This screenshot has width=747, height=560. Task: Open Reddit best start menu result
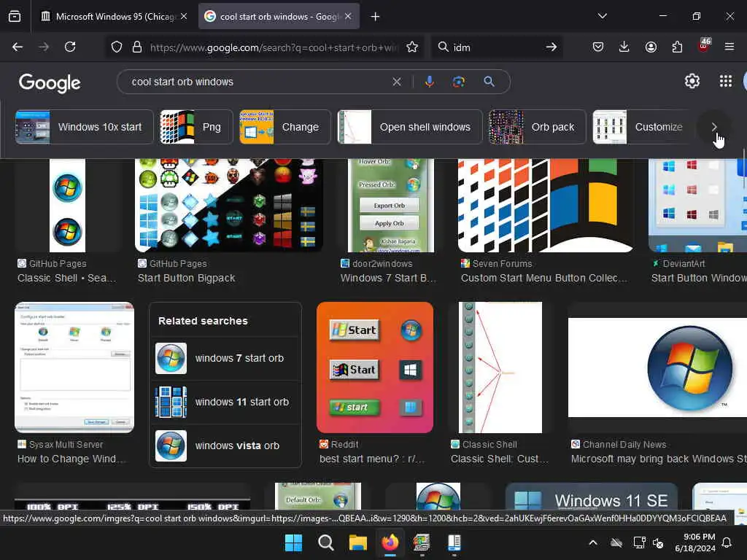[x=372, y=459]
